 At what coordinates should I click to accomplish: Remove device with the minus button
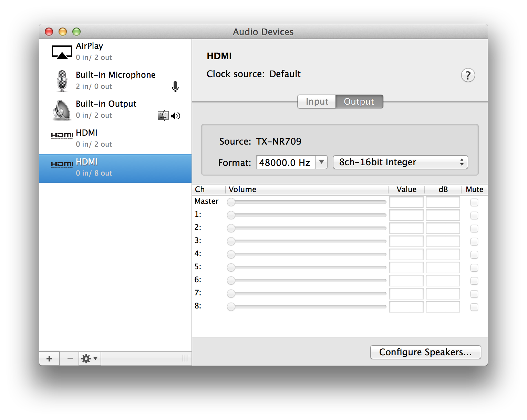click(x=70, y=359)
